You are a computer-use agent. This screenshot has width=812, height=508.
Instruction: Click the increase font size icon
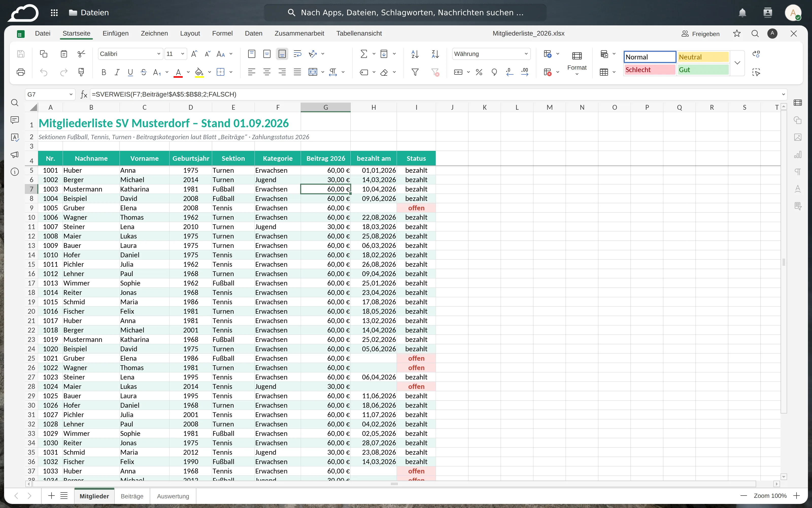pyautogui.click(x=194, y=54)
